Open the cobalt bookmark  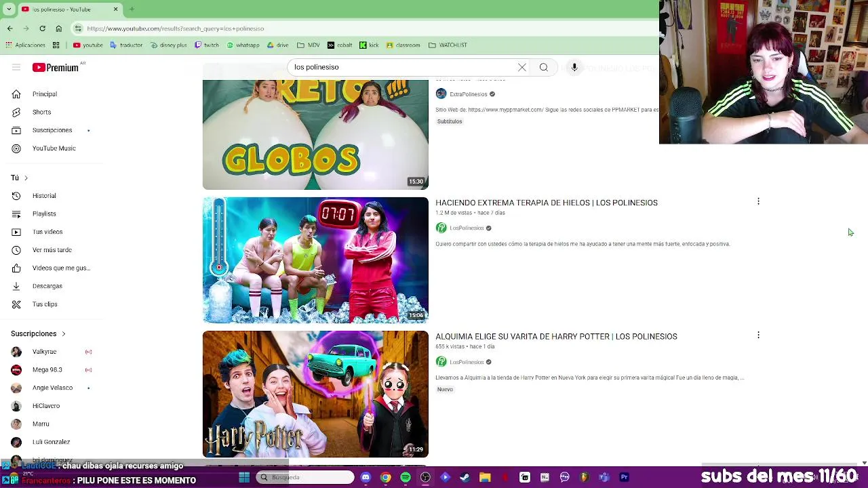[x=340, y=45]
